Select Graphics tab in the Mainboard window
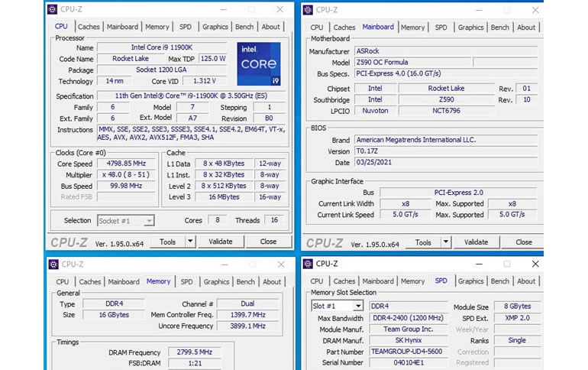This screenshot has height=370, width=588. (470, 27)
